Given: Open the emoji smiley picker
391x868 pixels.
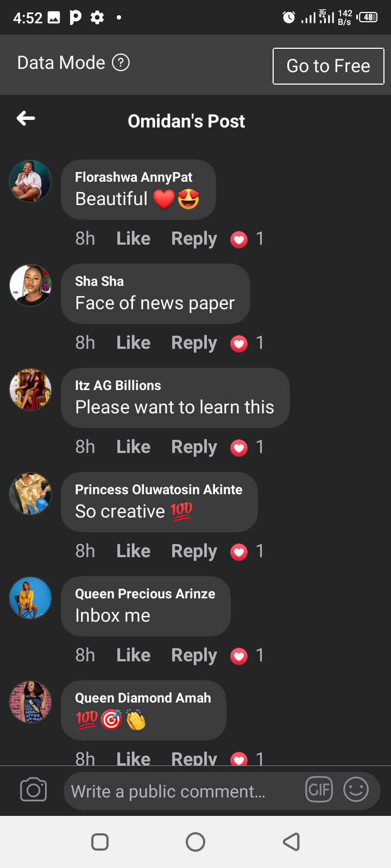Looking at the screenshot, I should [x=356, y=790].
